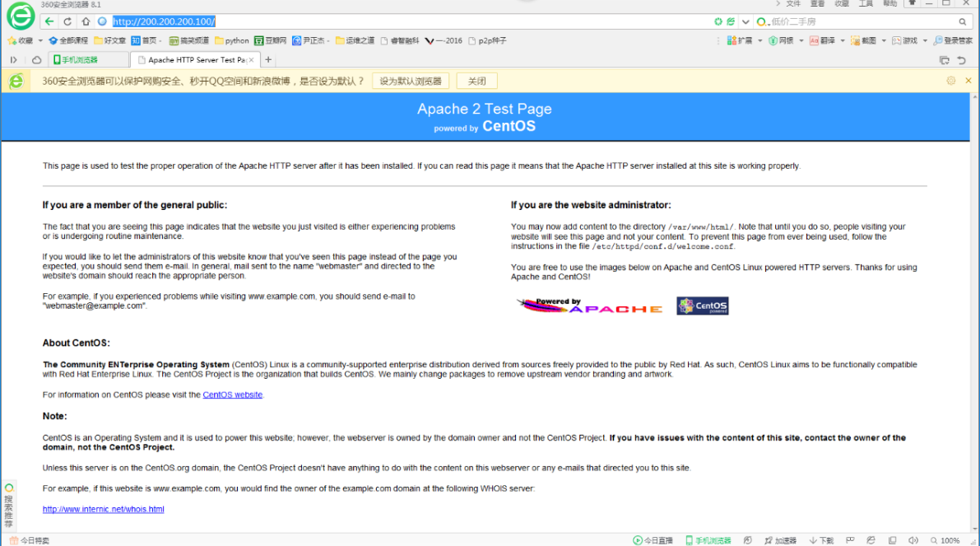Screen dimensions: 980x546
Task: Open the 运维之道 bookmark folder
Action: 355,40
